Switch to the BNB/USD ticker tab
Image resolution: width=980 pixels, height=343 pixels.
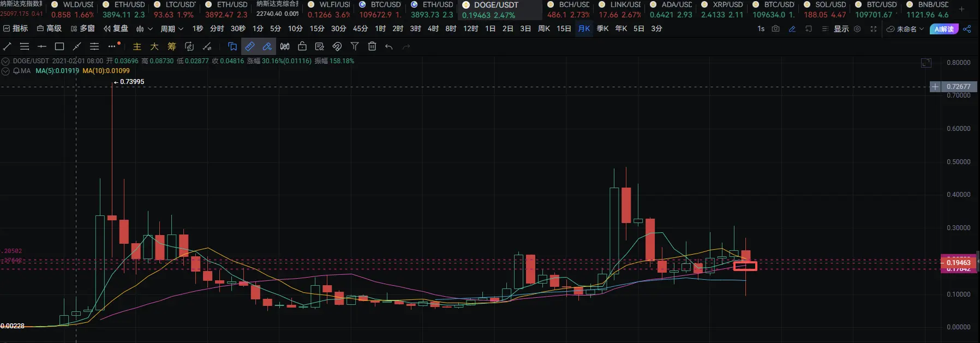pyautogui.click(x=928, y=9)
